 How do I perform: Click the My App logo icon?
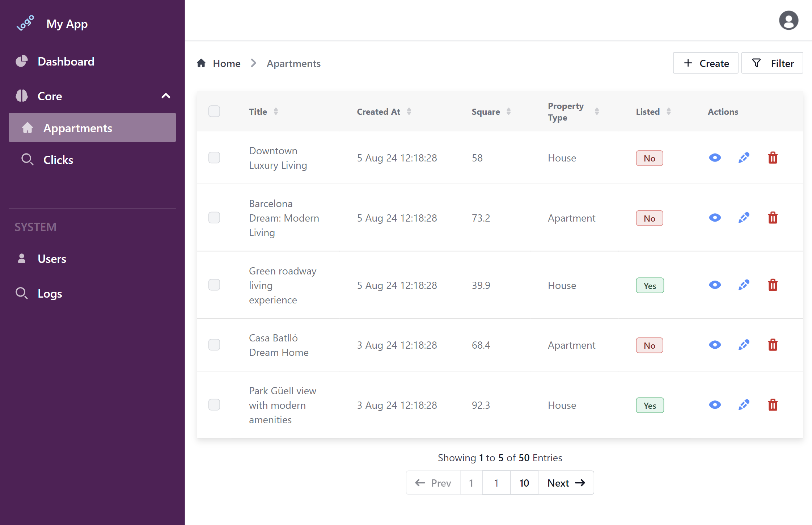25,23
